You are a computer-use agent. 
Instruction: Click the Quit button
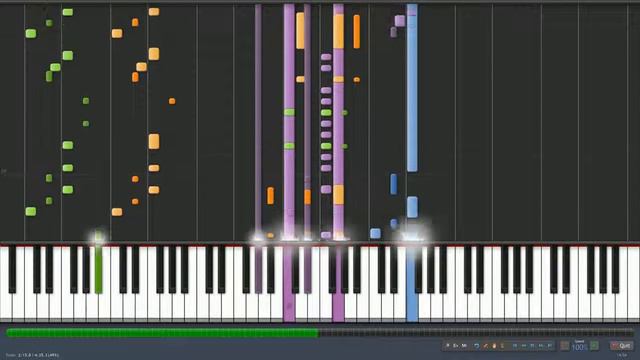click(x=622, y=346)
